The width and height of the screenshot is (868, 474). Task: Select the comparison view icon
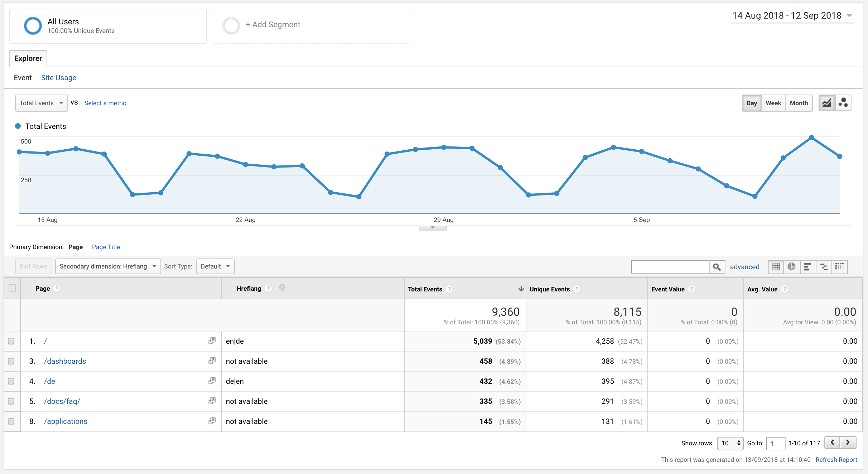[824, 267]
